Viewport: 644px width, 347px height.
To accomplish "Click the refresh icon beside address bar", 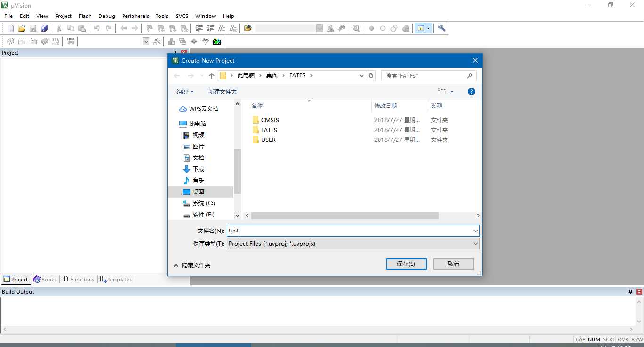I will coord(371,75).
